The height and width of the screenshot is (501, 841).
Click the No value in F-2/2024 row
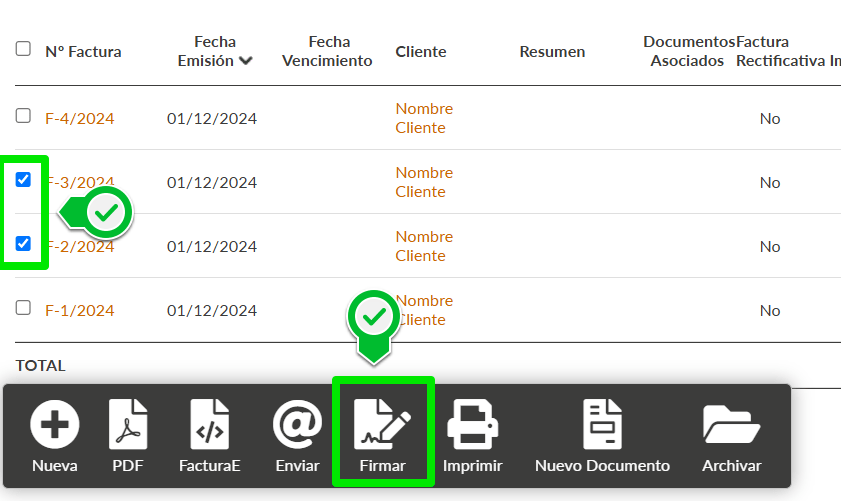tap(770, 247)
